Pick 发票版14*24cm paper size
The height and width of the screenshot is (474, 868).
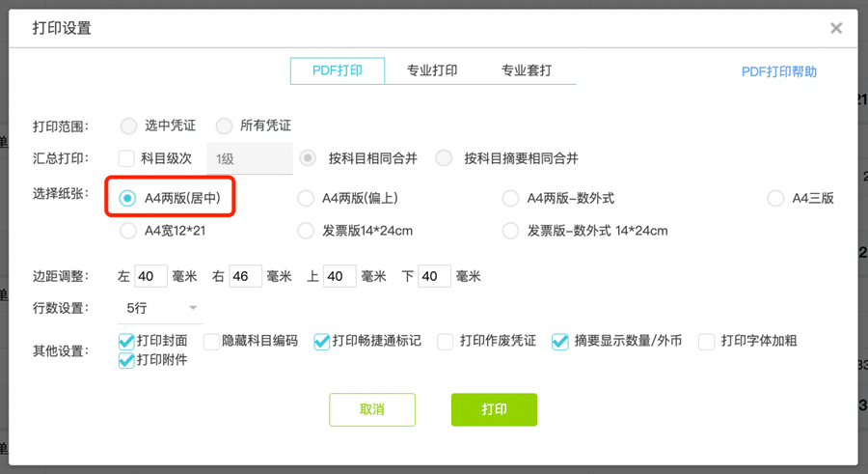click(306, 231)
